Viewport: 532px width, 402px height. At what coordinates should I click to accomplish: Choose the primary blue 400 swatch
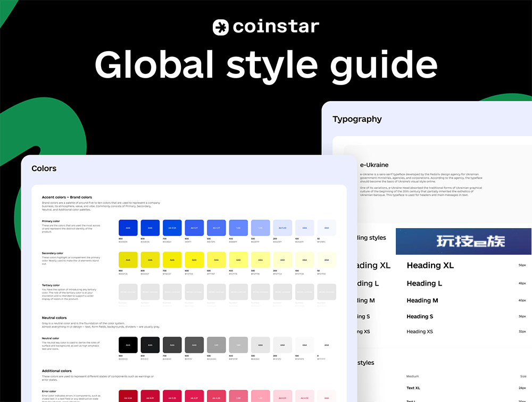[238, 228]
